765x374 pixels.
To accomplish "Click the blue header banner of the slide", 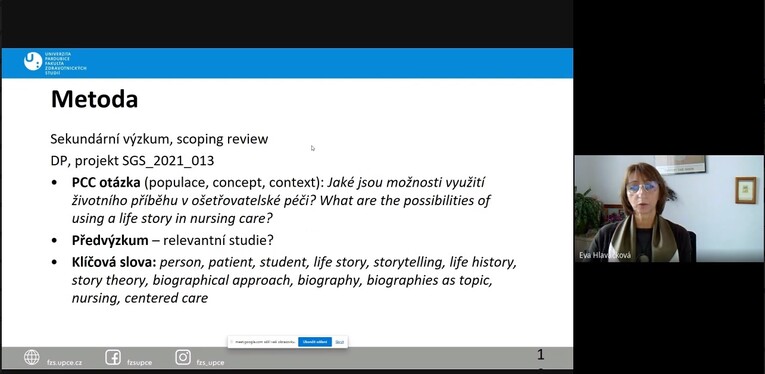I will coord(287,63).
